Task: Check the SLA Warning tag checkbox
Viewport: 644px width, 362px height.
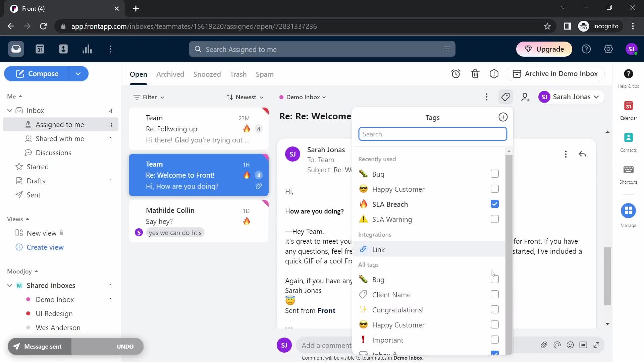Action: click(x=495, y=219)
